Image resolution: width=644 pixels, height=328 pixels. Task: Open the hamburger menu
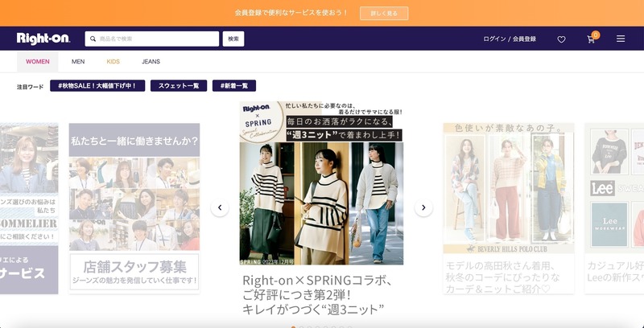[621, 39]
